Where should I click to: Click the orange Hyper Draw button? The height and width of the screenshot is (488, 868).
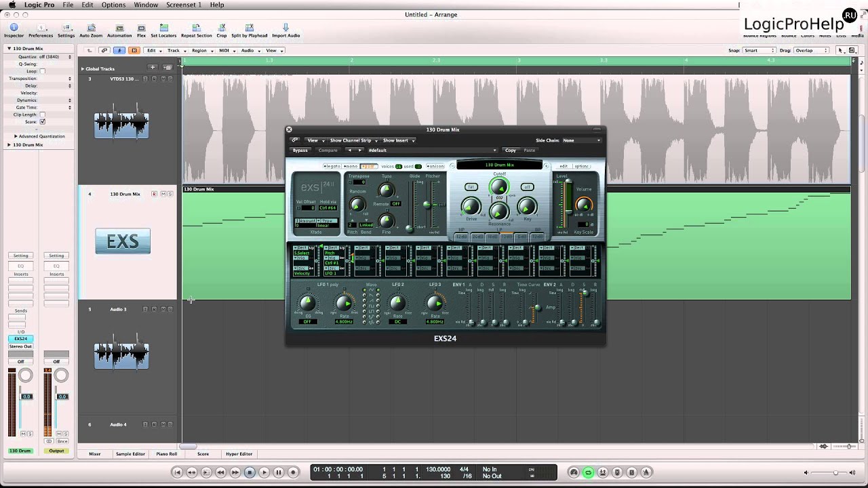pos(134,50)
